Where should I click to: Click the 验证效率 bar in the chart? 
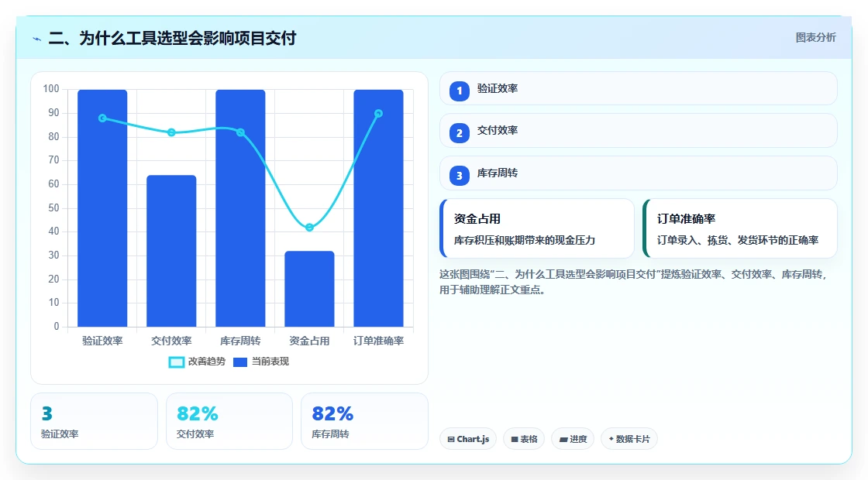(x=102, y=208)
